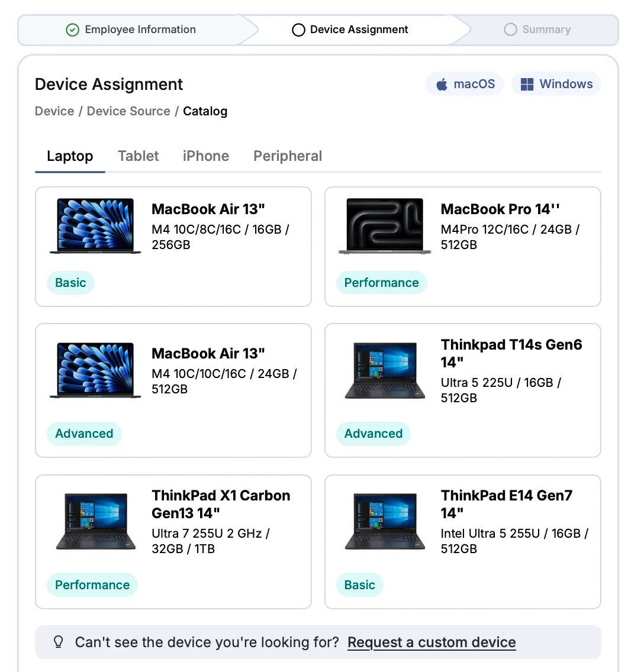Screen dimensions: 631x672
Task: Click the Apple logo on the macOS filter
Action: pyautogui.click(x=442, y=84)
